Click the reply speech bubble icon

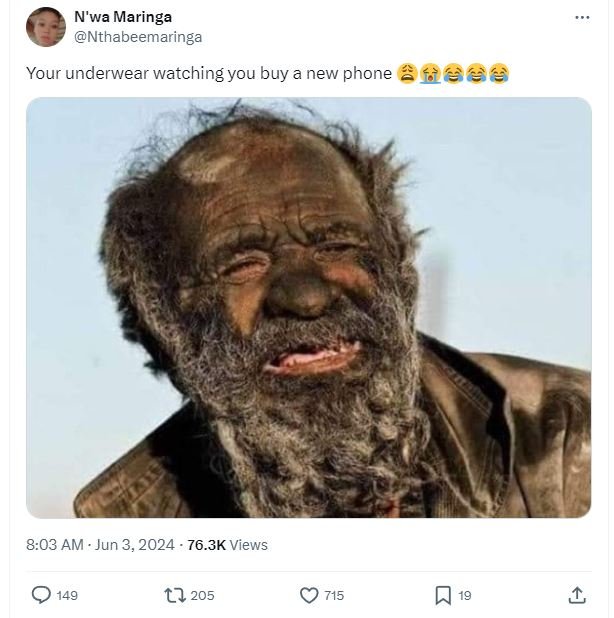(41, 595)
